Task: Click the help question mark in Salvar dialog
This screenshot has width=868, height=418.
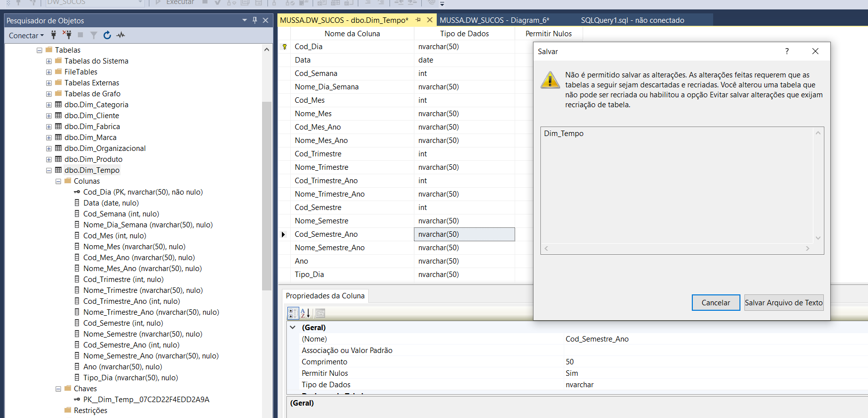Action: [x=787, y=51]
